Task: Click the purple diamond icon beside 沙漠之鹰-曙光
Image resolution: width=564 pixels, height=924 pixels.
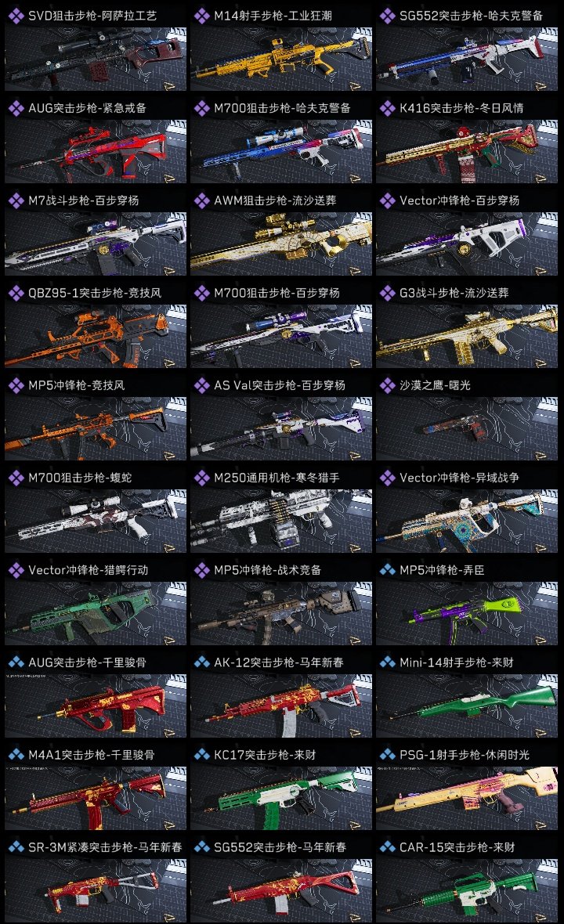Action: pos(387,385)
